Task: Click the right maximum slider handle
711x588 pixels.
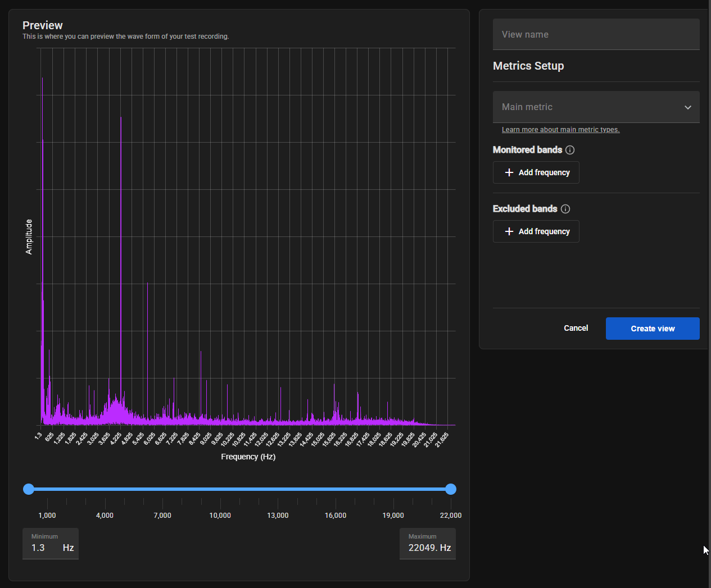Action: click(450, 489)
